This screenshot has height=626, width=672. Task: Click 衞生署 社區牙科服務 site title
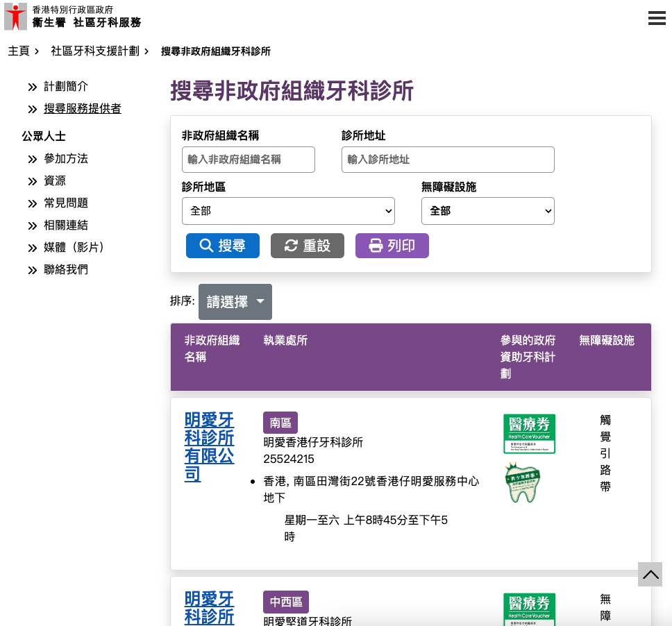87,22
